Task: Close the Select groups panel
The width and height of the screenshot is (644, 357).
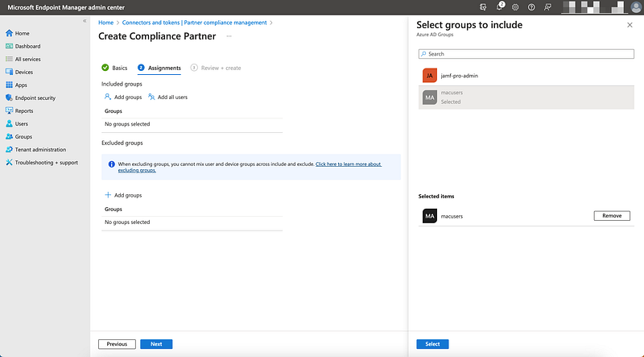Action: tap(630, 25)
